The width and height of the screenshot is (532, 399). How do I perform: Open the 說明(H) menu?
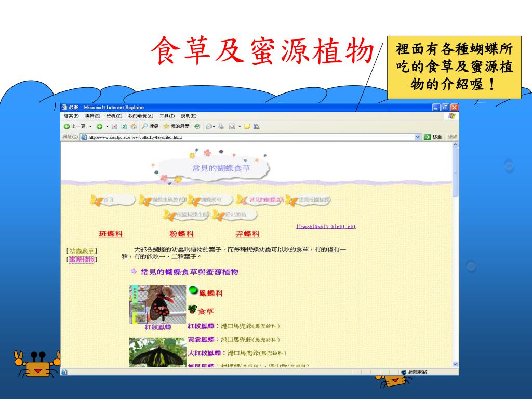pos(188,116)
